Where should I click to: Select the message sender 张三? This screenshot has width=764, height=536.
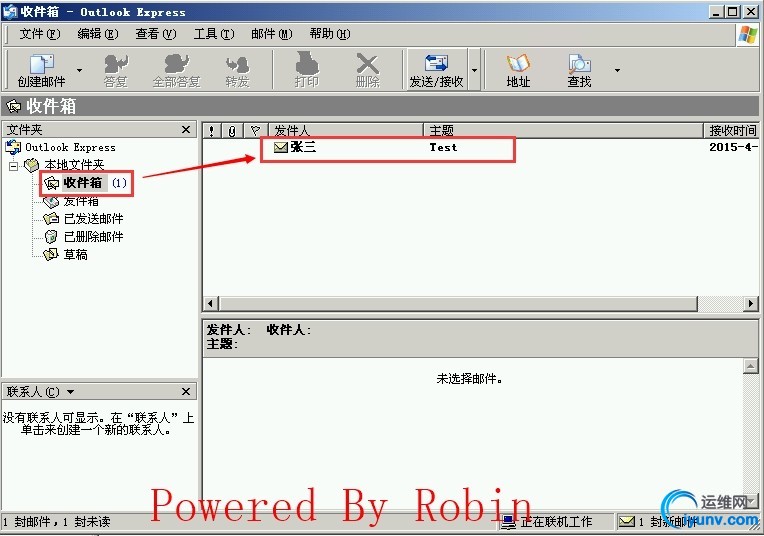tap(303, 147)
